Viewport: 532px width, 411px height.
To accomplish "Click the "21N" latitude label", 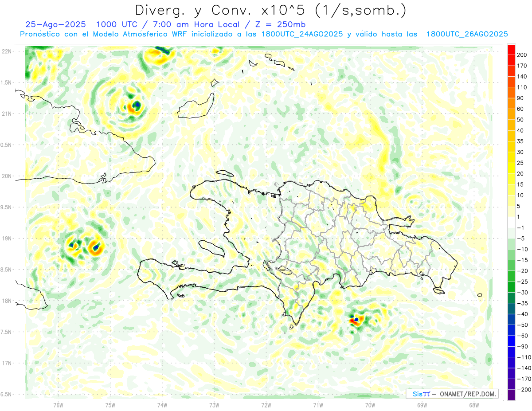I will click(7, 114).
